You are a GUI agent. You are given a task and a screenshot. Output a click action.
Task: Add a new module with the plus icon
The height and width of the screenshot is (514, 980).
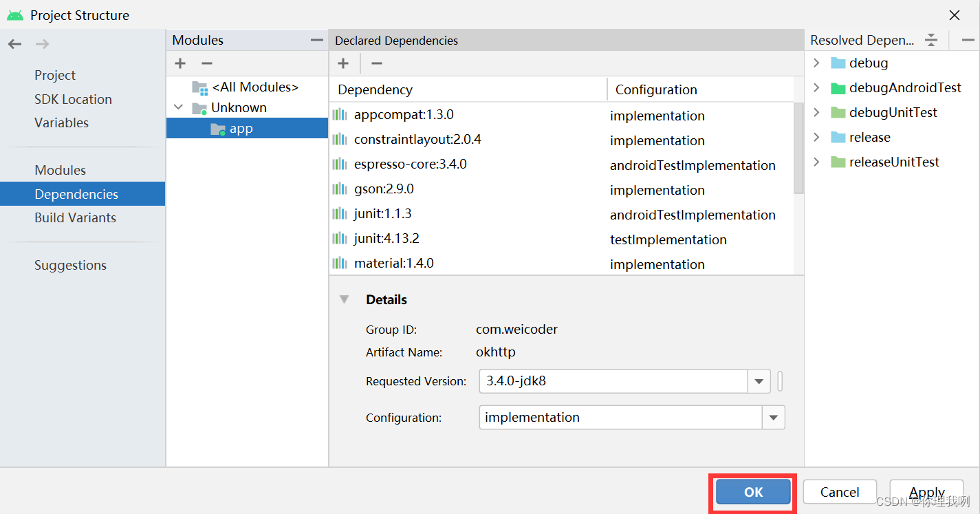pos(179,63)
